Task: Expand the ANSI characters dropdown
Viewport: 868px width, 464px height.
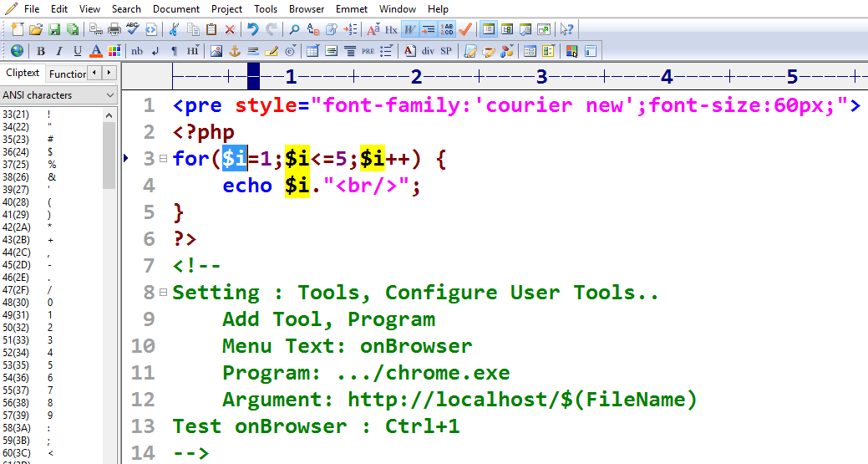Action: [x=109, y=95]
